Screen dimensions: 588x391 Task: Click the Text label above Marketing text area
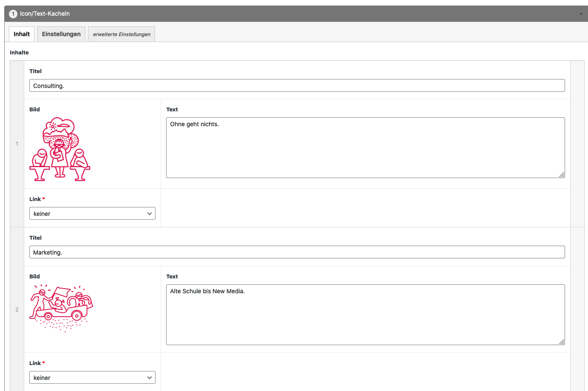coord(172,276)
